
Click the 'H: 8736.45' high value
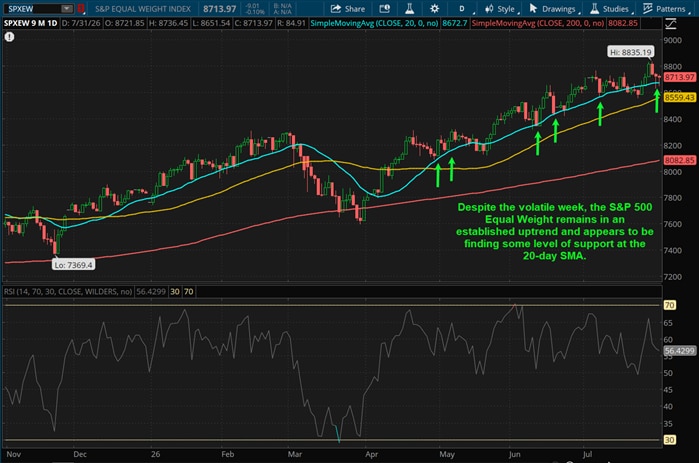click(x=169, y=23)
